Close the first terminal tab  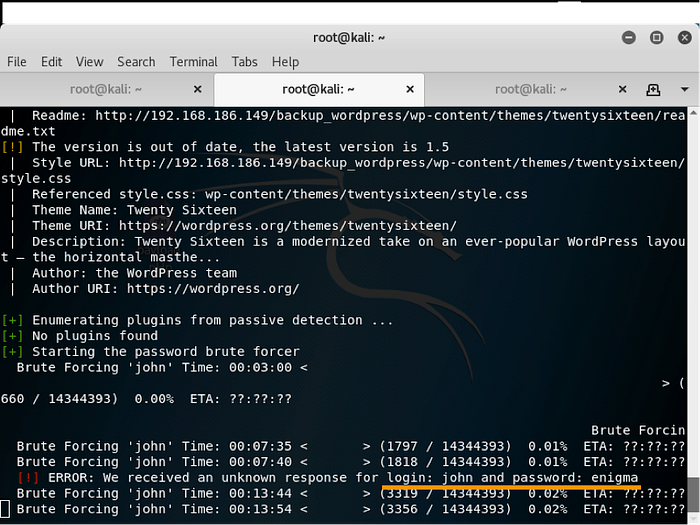[197, 89]
